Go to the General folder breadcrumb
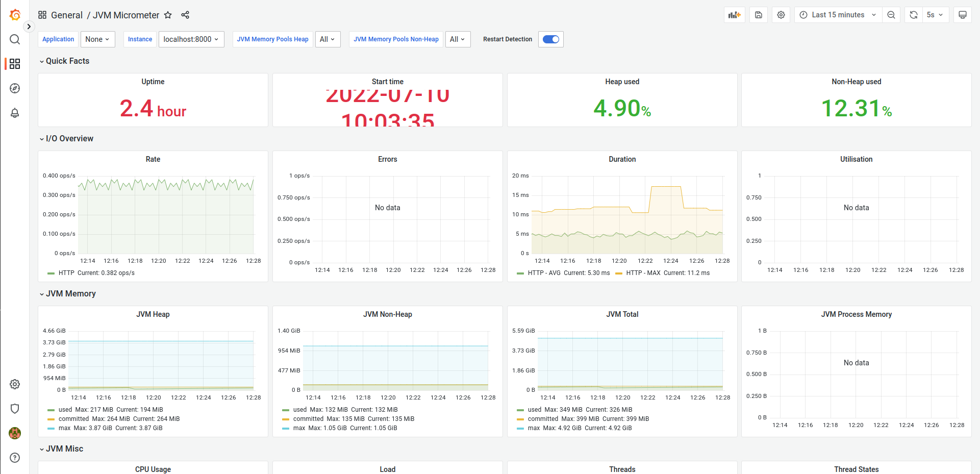 [x=67, y=15]
